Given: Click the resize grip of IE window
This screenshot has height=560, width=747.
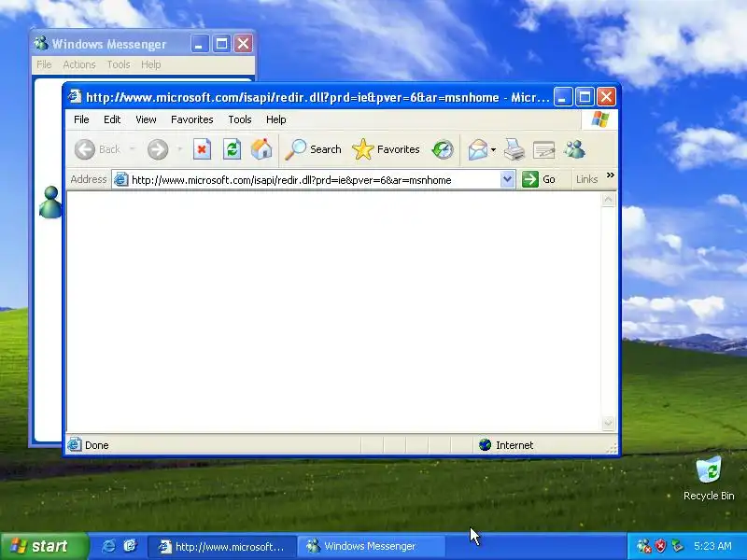Looking at the screenshot, I should point(612,448).
